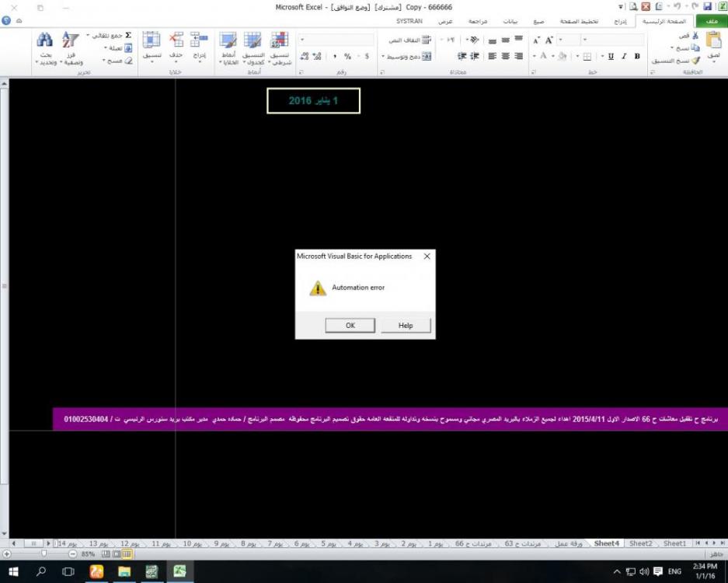Click the bottom vertical align icon
The height and width of the screenshot is (583, 728).
click(492, 40)
